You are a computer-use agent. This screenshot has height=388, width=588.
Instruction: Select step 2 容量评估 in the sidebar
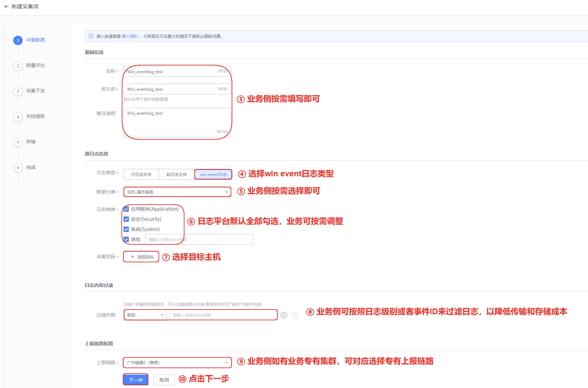29,66
